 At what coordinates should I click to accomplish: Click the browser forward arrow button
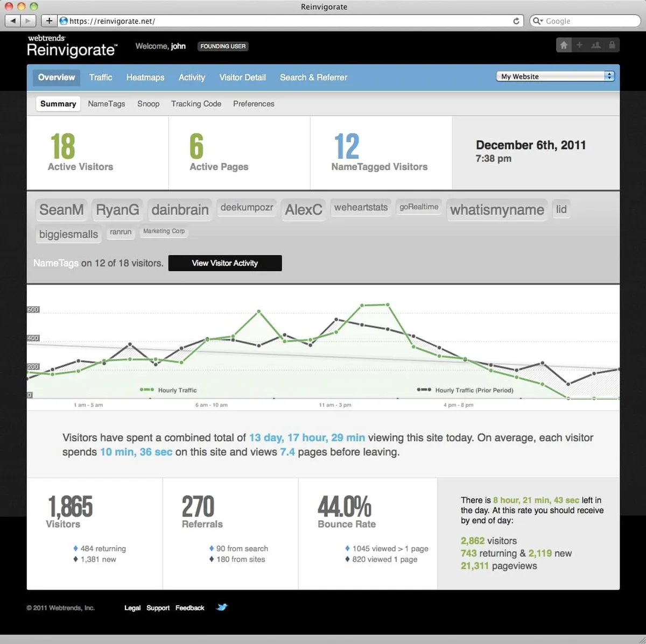point(29,21)
